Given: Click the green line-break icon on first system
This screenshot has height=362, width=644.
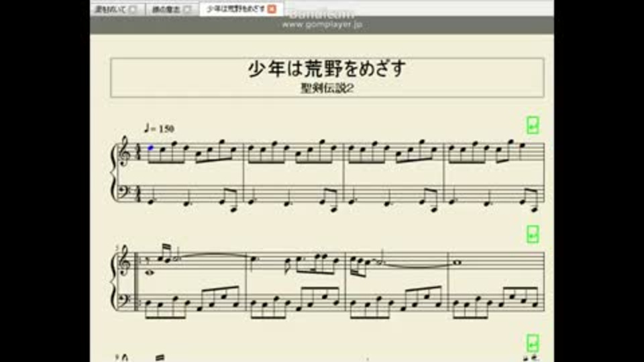Looking at the screenshot, I should [x=533, y=125].
